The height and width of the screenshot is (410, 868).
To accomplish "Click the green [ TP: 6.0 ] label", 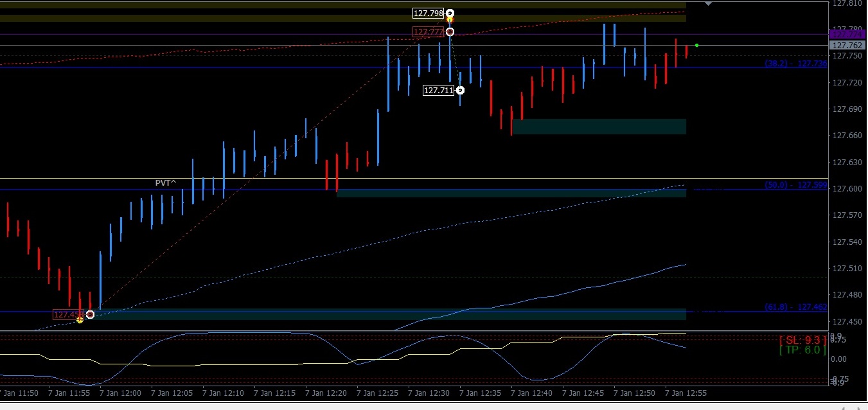I will click(x=802, y=350).
